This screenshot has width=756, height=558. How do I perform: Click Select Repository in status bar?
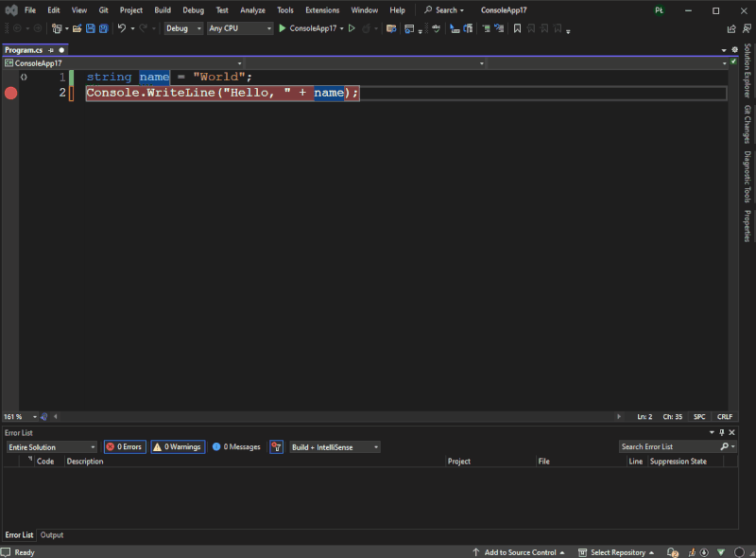coord(617,552)
